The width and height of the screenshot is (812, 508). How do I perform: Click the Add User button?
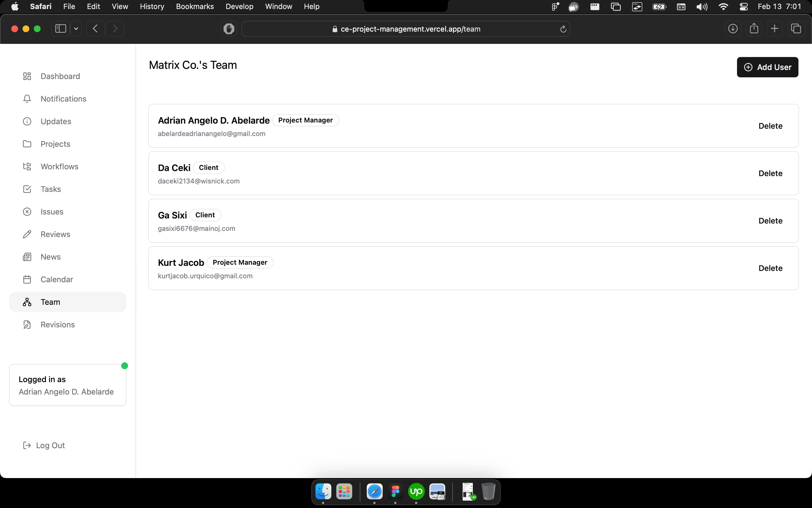pyautogui.click(x=767, y=67)
